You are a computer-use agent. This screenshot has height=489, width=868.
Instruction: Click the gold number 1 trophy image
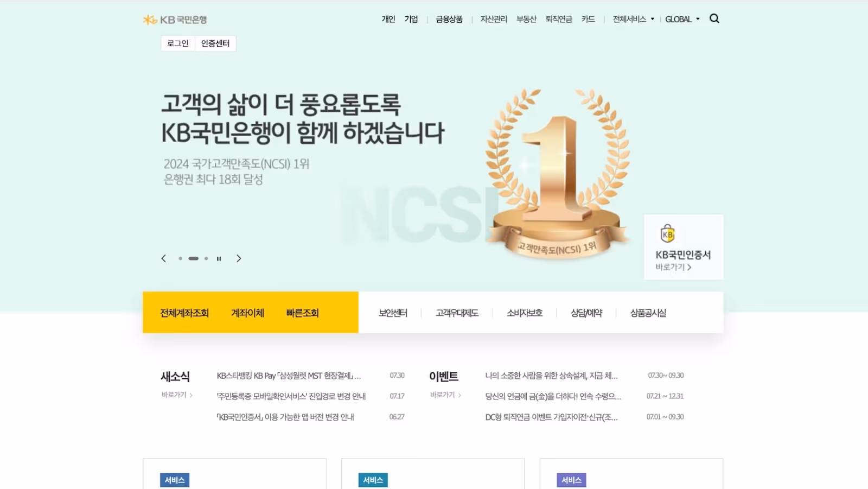[x=558, y=174]
